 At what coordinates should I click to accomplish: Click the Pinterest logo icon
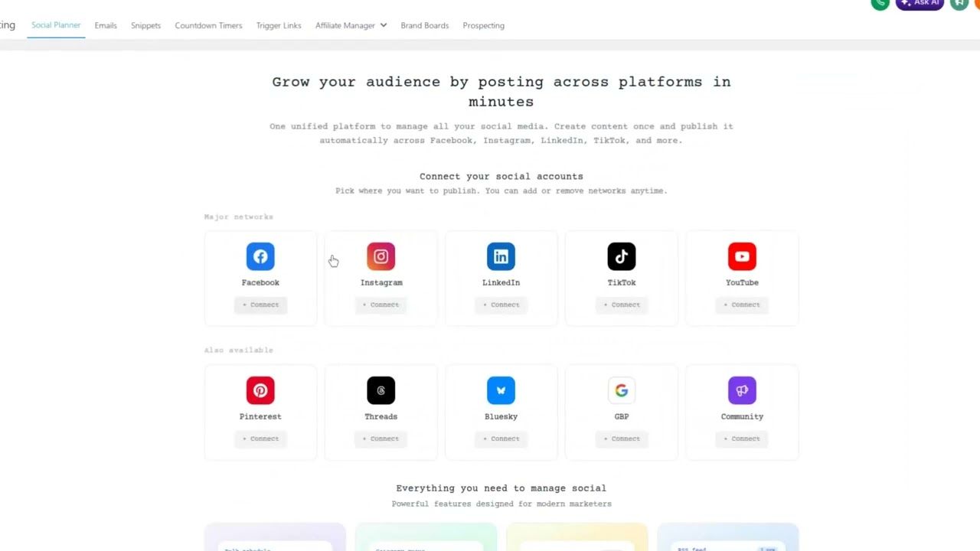[x=260, y=390]
